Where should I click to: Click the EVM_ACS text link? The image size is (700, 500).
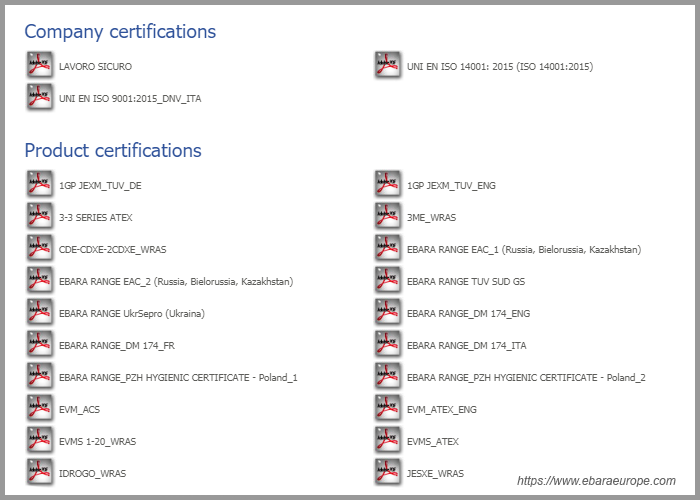79,410
